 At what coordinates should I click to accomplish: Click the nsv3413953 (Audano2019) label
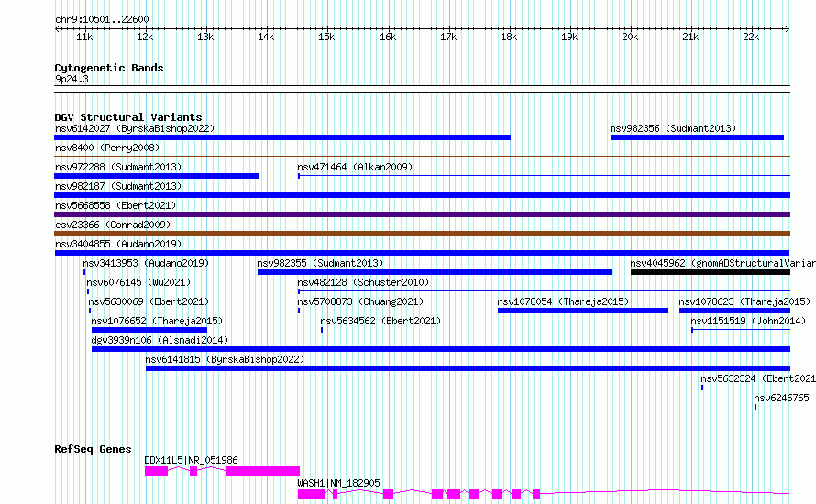[146, 263]
